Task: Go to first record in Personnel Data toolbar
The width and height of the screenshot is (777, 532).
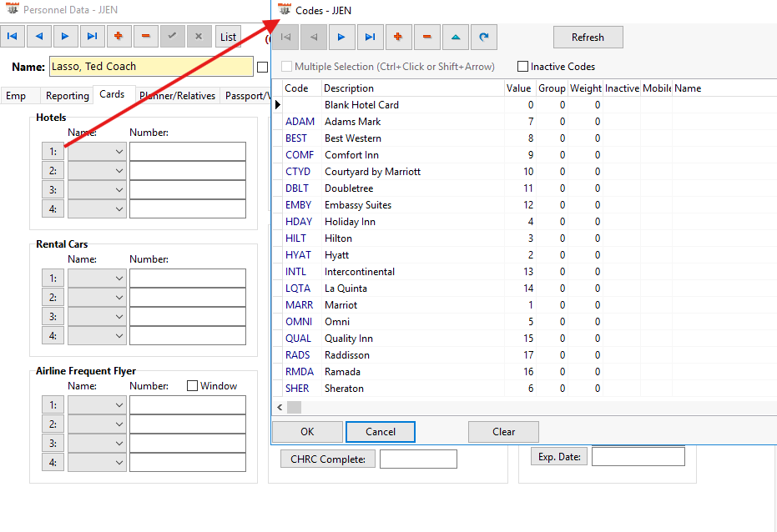Action: pyautogui.click(x=13, y=36)
